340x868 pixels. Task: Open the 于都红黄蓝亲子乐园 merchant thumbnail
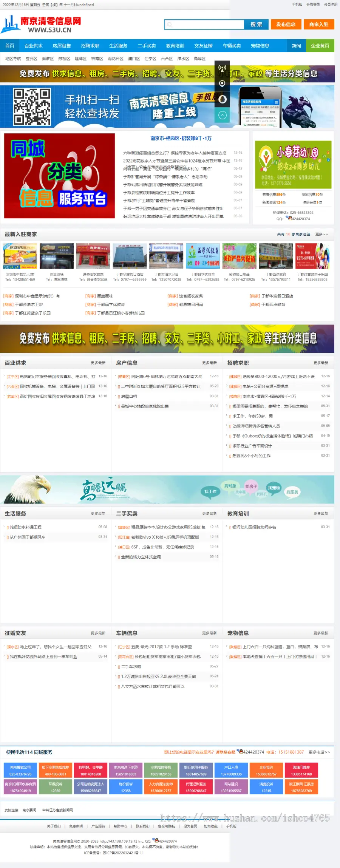(x=312, y=256)
